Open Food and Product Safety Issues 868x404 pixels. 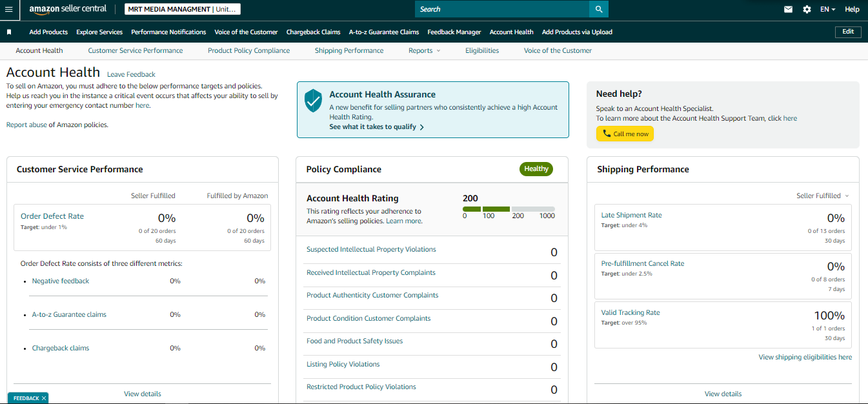(354, 341)
